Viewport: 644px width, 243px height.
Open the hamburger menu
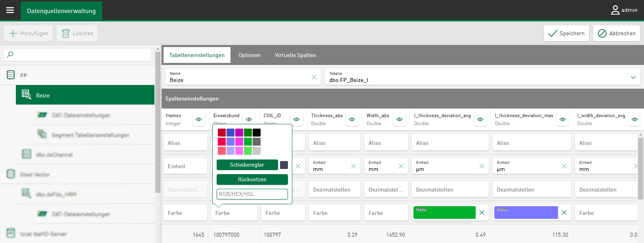[x=10, y=10]
